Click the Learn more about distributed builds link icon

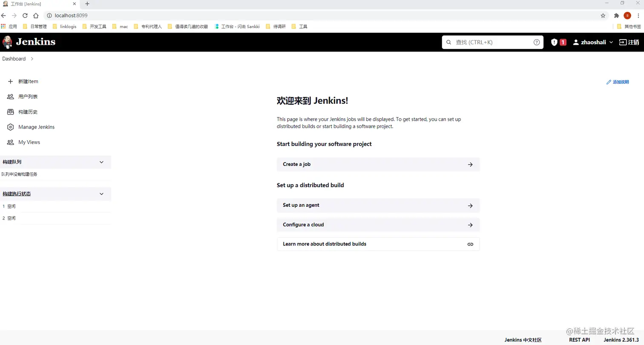tap(470, 244)
